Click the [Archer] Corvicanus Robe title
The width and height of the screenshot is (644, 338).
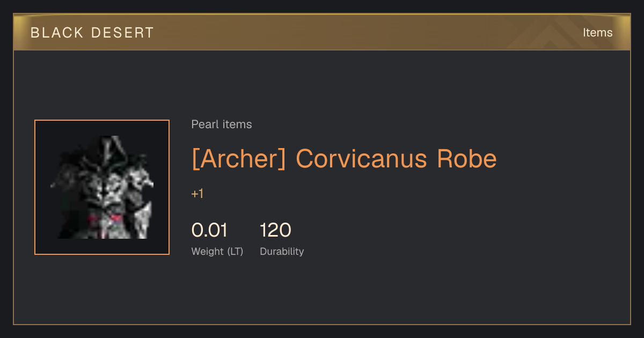344,158
